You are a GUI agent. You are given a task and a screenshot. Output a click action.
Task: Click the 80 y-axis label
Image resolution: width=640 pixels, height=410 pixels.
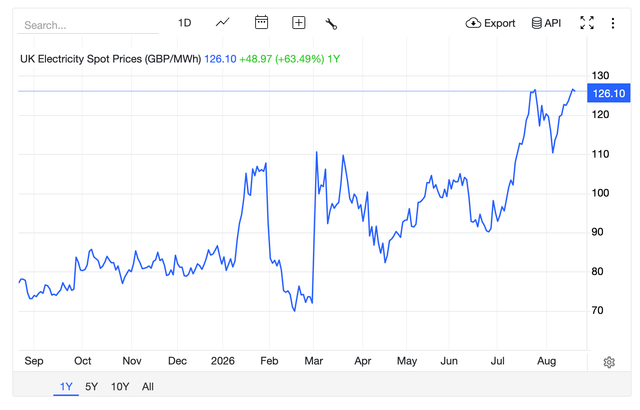point(597,271)
